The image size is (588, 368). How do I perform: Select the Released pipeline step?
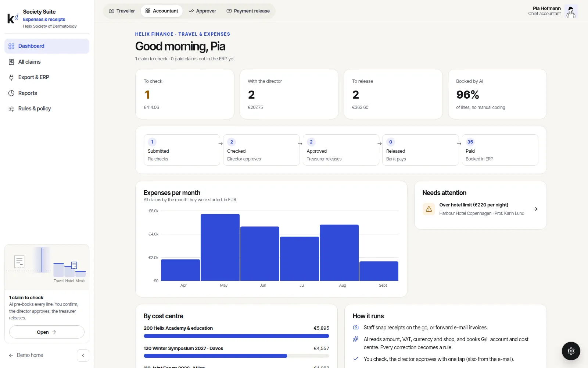(420, 150)
